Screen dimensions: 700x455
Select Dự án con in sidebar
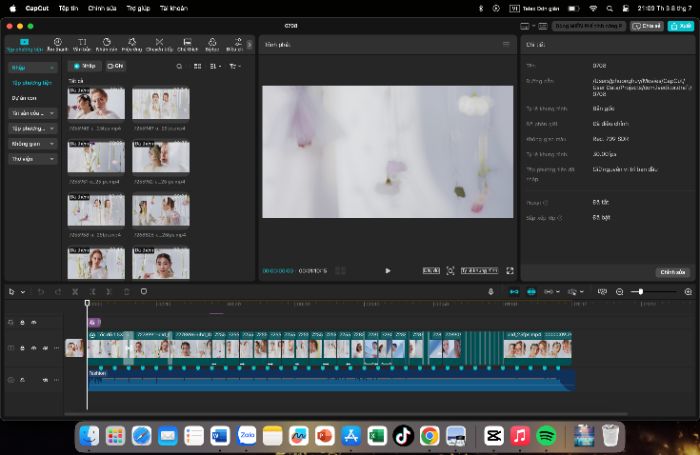(x=24, y=98)
